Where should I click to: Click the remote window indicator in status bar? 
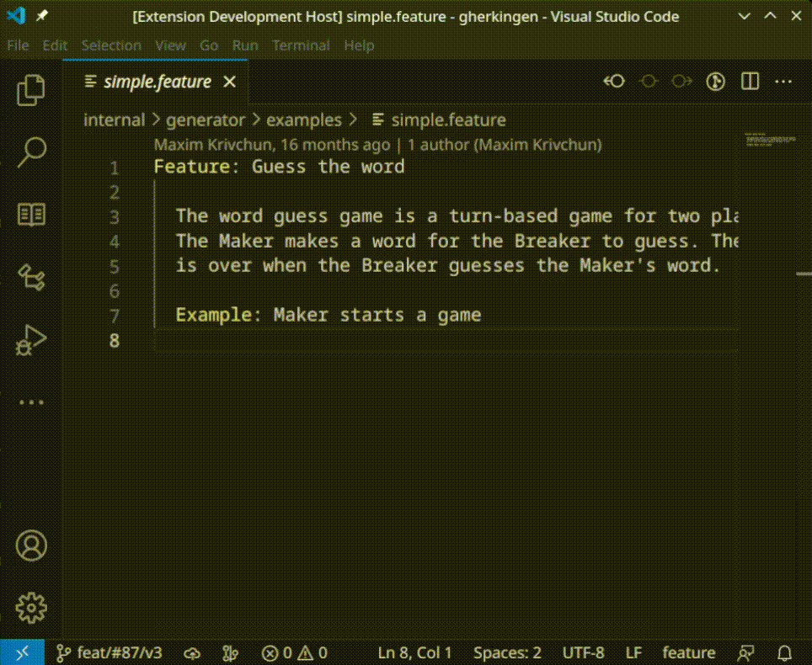[x=22, y=652]
